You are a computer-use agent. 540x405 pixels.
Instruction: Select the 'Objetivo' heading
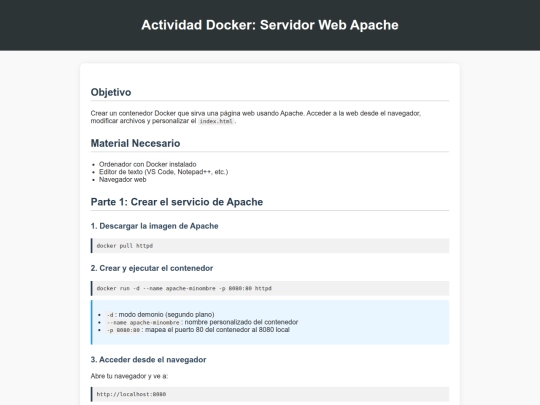(111, 92)
